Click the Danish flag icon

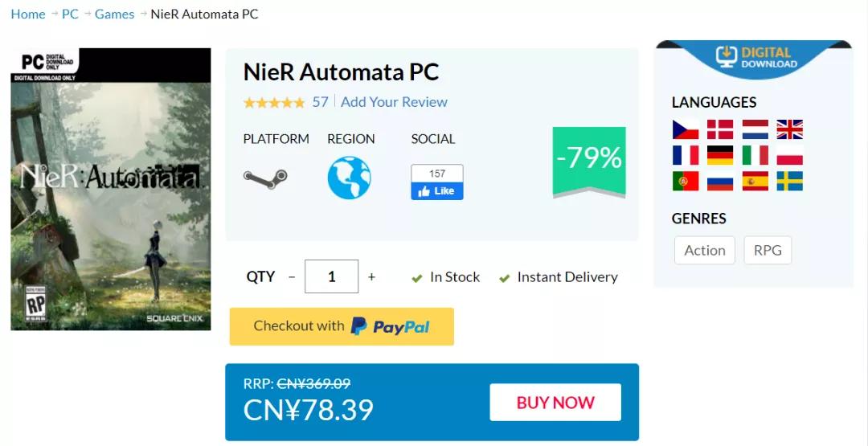(x=720, y=129)
